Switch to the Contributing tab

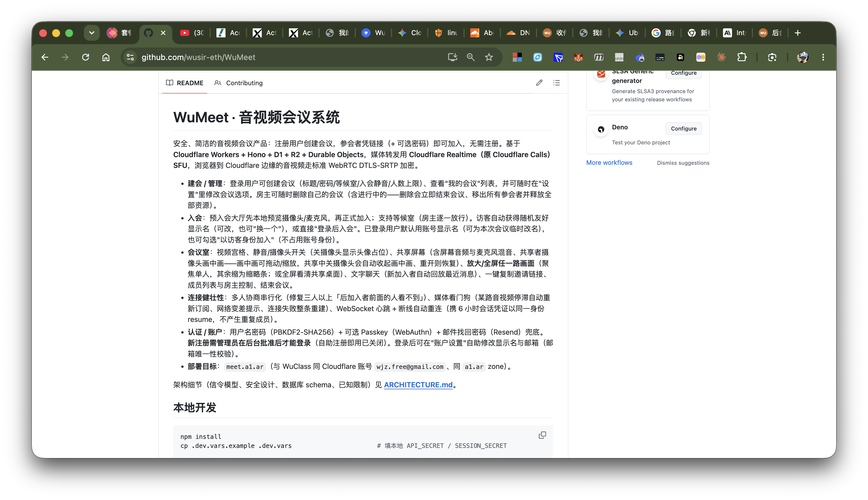238,83
